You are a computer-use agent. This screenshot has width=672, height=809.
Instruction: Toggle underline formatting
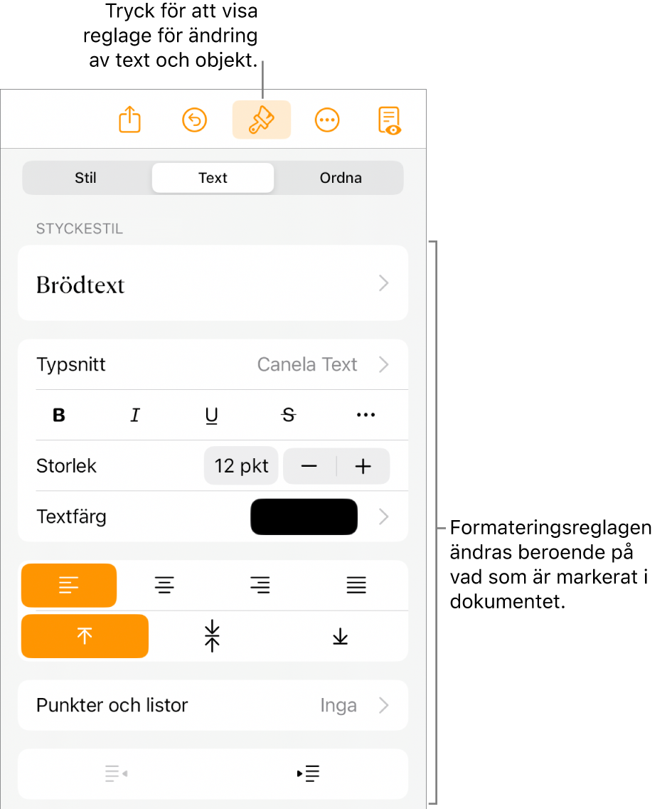tap(211, 416)
